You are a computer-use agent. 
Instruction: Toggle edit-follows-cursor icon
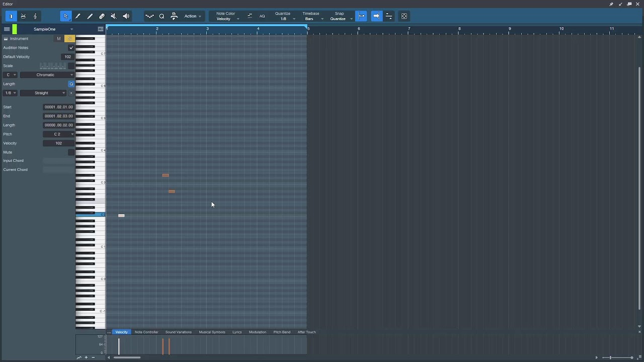click(389, 16)
